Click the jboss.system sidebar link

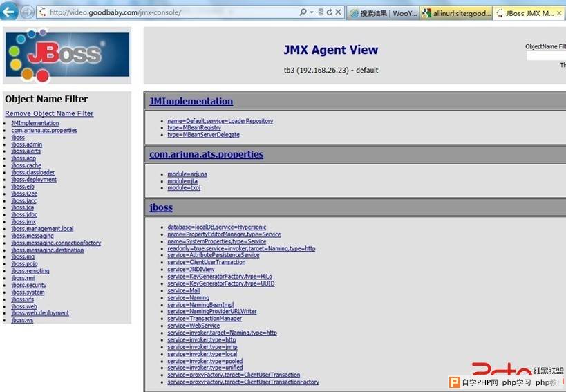[x=28, y=292]
